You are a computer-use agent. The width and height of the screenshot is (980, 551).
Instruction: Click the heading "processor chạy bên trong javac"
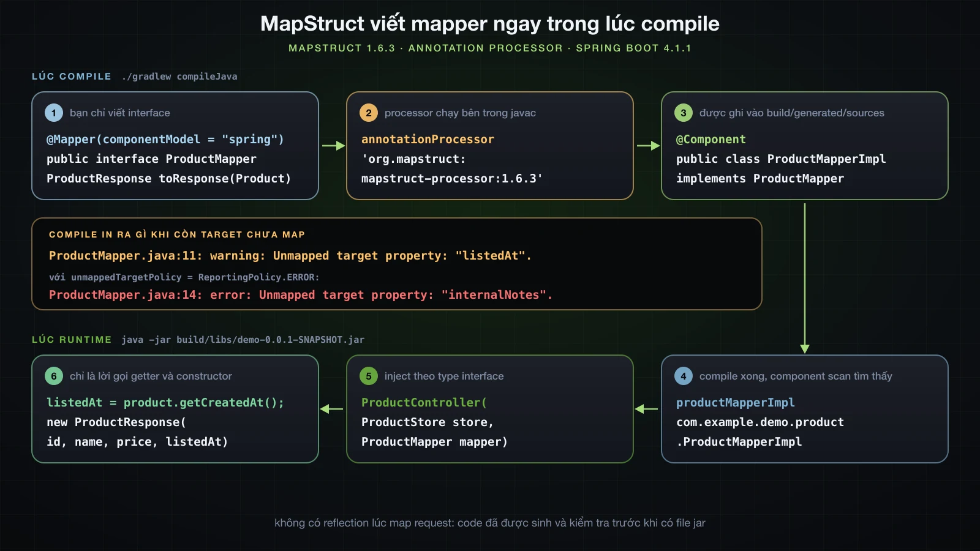[460, 113]
